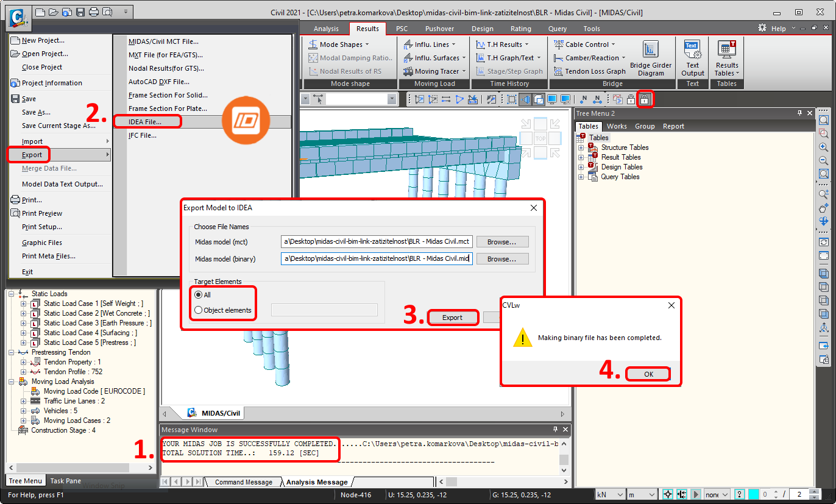This screenshot has height=504, width=836.
Task: Click the Redraw/refresh view icon
Action: (824, 242)
